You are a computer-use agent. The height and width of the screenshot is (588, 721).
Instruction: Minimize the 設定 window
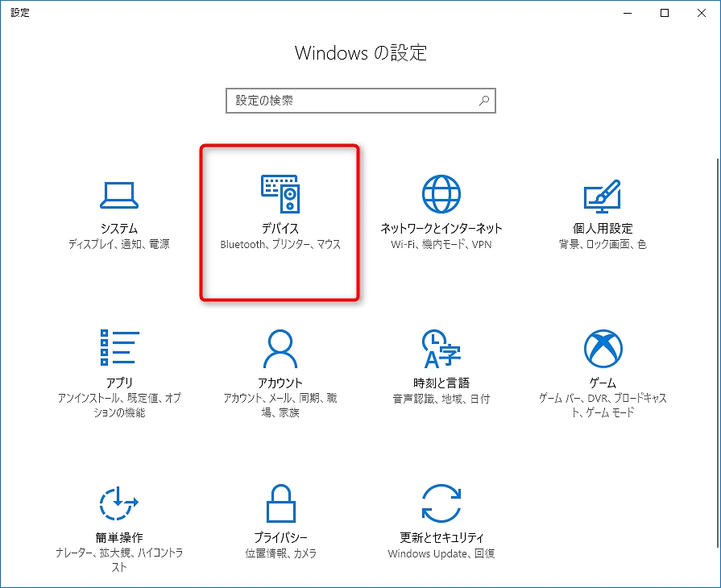click(x=628, y=13)
